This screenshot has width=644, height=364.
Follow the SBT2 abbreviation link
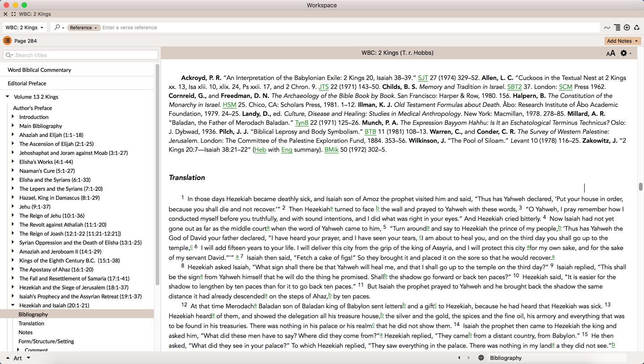[514, 87]
